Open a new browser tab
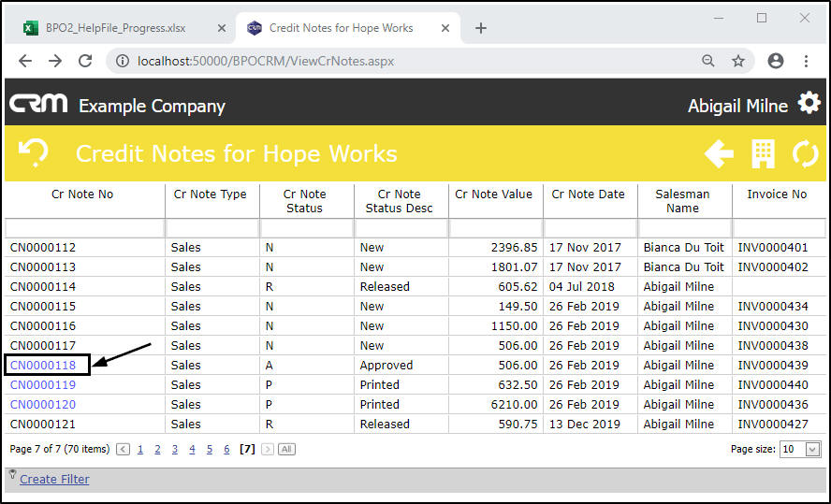This screenshot has width=831, height=504. click(x=481, y=28)
